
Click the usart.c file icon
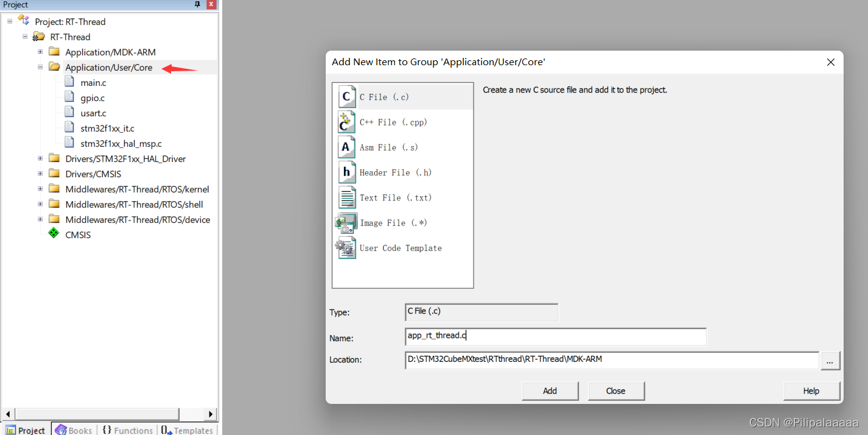pos(69,113)
